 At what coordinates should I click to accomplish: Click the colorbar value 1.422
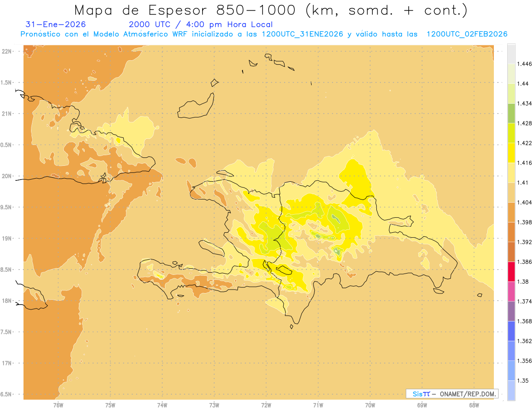click(524, 143)
